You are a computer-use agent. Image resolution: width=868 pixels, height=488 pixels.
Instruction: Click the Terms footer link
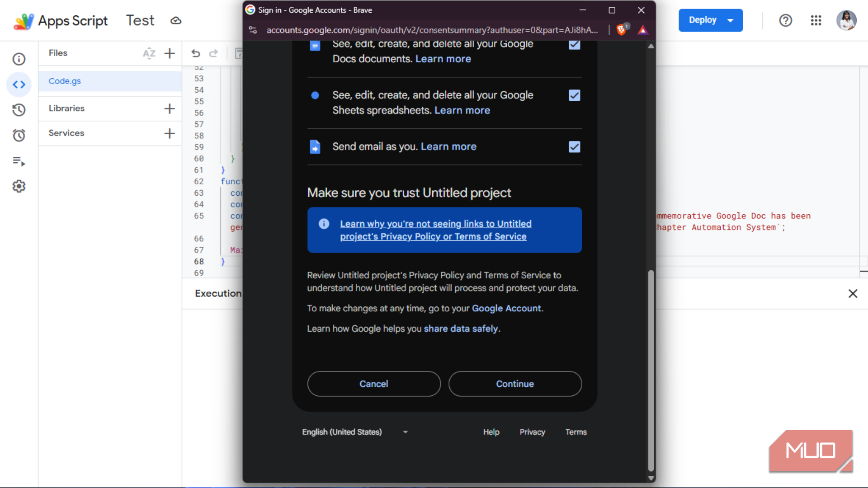pos(576,432)
